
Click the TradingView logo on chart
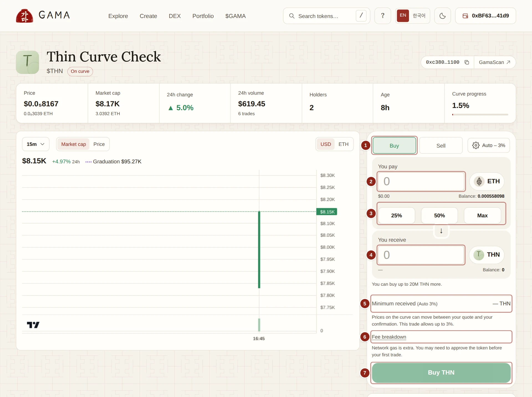coord(33,325)
